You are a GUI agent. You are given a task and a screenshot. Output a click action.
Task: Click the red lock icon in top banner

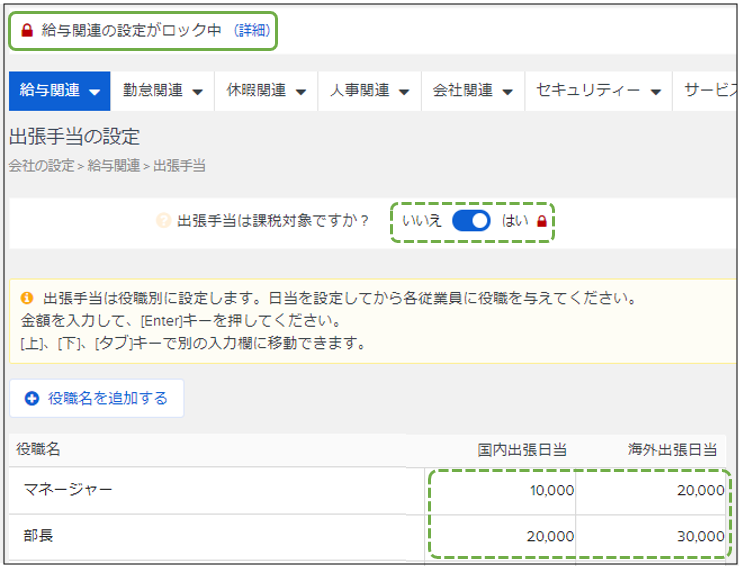point(27,31)
